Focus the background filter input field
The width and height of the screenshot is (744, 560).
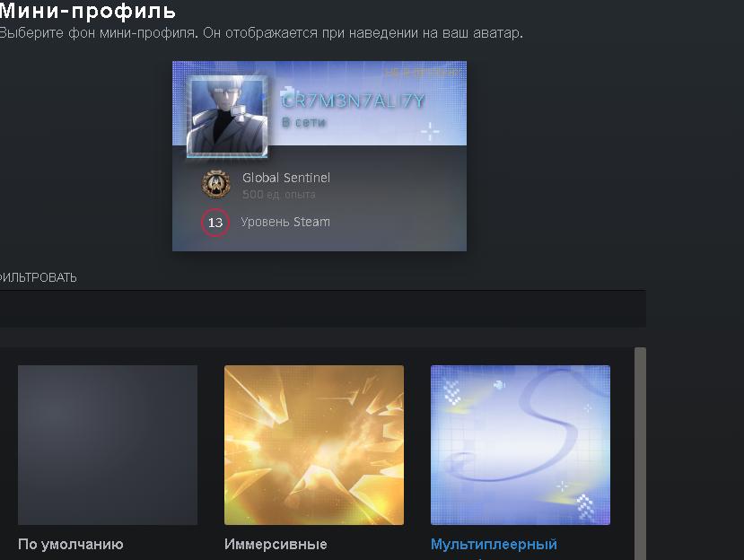(x=322, y=308)
